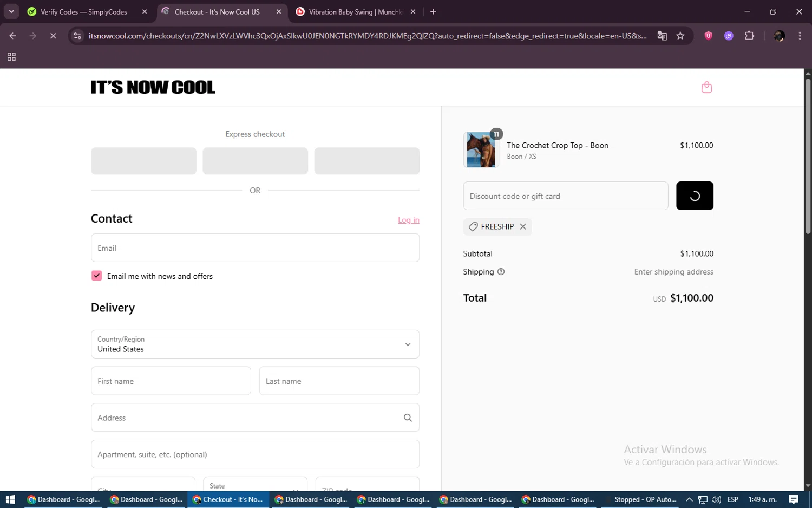Screen dimensions: 812x508
Task: Open the tab search dropdown arrow
Action: click(x=11, y=11)
